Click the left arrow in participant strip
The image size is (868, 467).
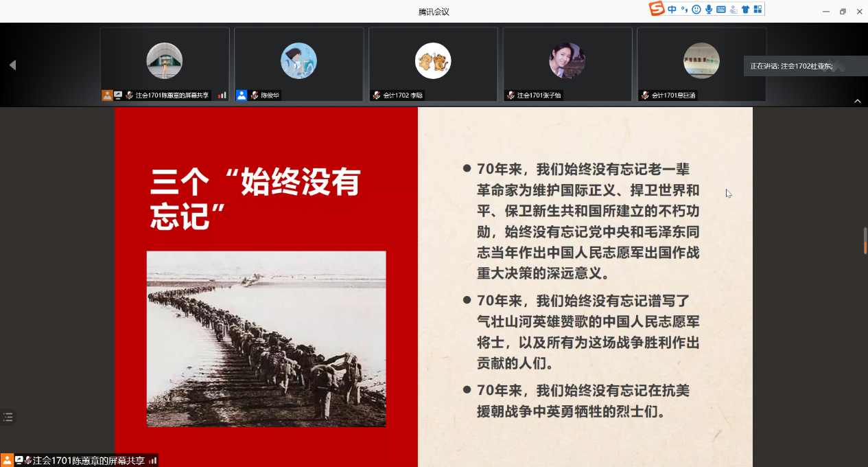click(12, 65)
